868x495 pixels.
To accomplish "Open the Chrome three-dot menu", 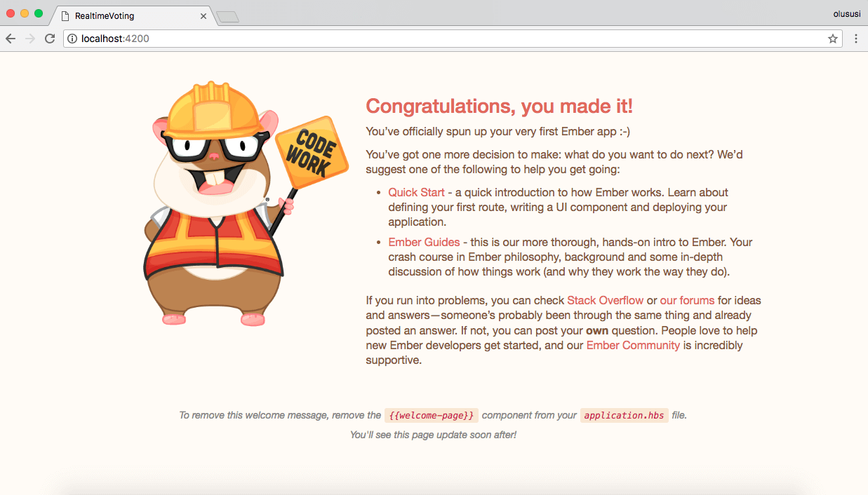I will pyautogui.click(x=856, y=39).
